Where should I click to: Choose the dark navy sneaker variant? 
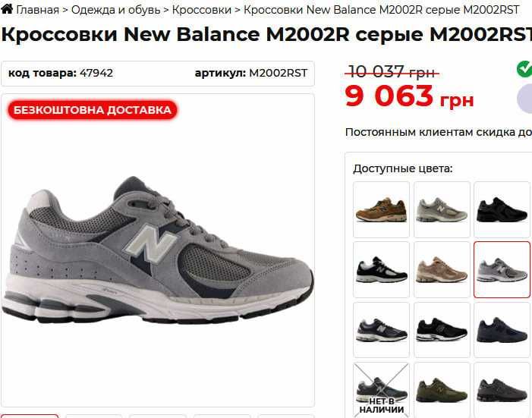502,330
